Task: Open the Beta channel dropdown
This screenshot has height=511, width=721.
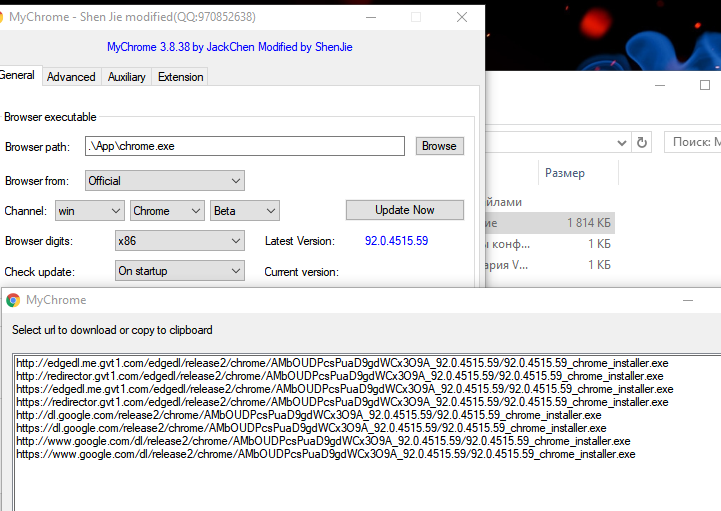Action: (x=245, y=211)
